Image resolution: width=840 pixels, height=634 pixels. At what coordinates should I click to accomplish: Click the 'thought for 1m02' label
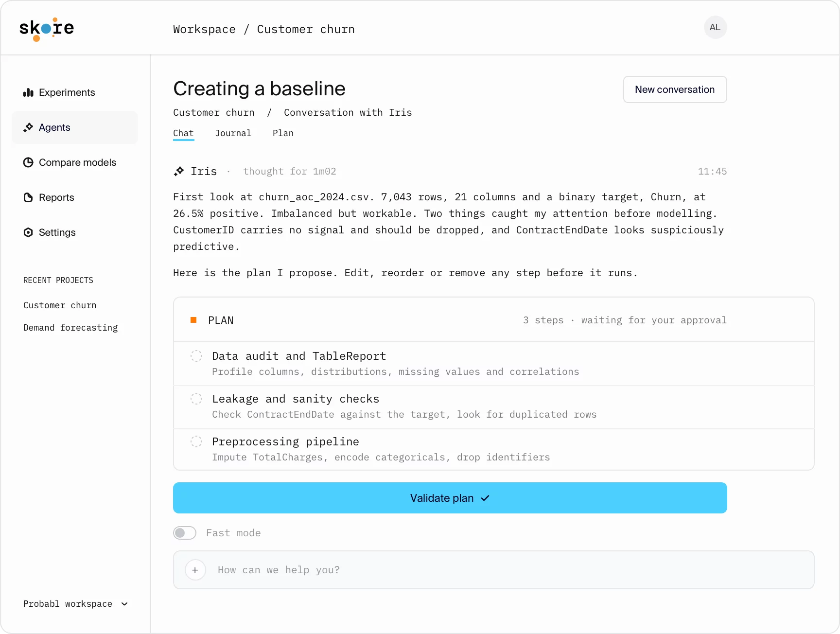pos(289,171)
